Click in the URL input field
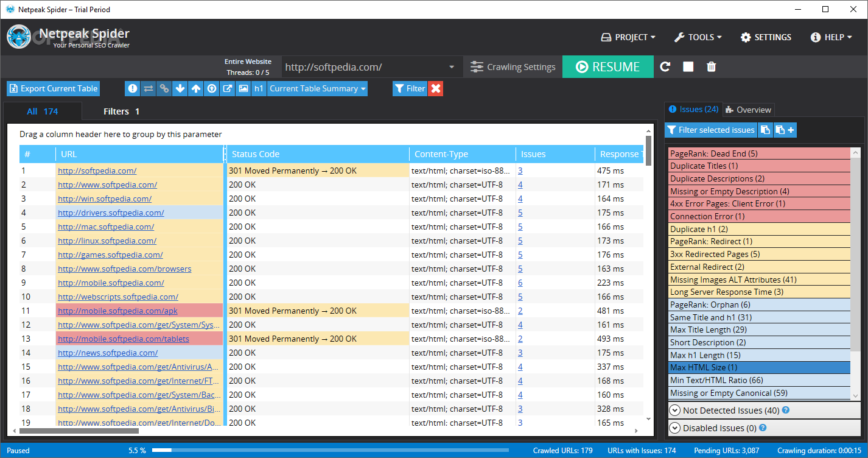This screenshot has height=458, width=868. pyautogui.click(x=363, y=67)
